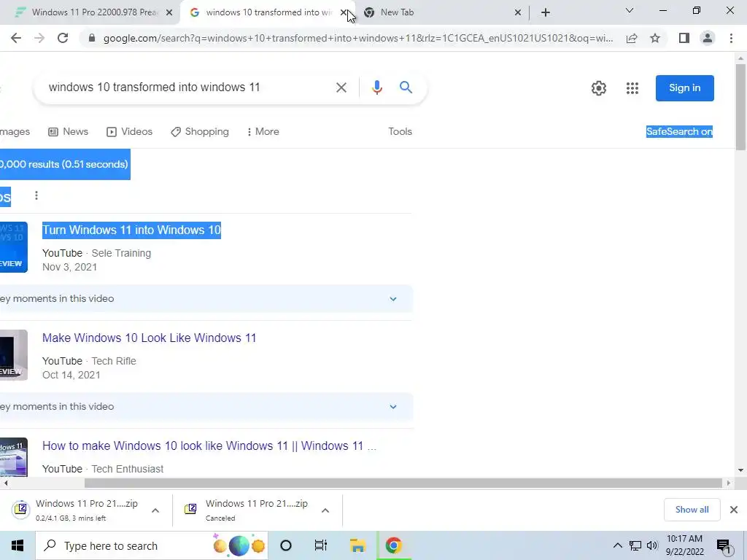Open the network tray icon

[635, 545]
